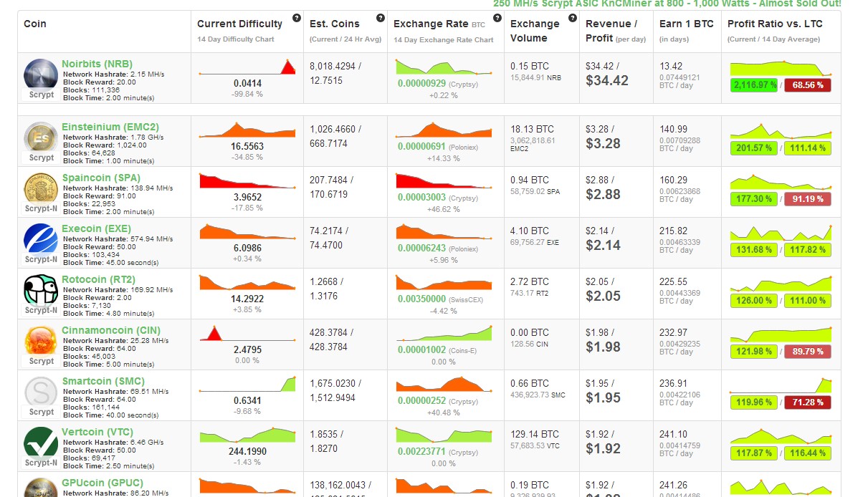Click the Vertcoin difficulty value 244.1990
Viewport: 868px width, 497px height.
pos(247,452)
